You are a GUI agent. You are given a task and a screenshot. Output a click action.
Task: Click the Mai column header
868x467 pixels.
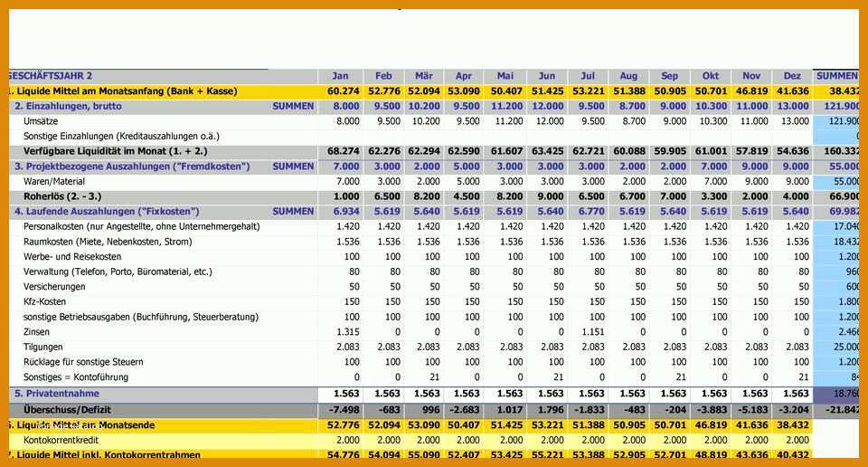pos(505,76)
